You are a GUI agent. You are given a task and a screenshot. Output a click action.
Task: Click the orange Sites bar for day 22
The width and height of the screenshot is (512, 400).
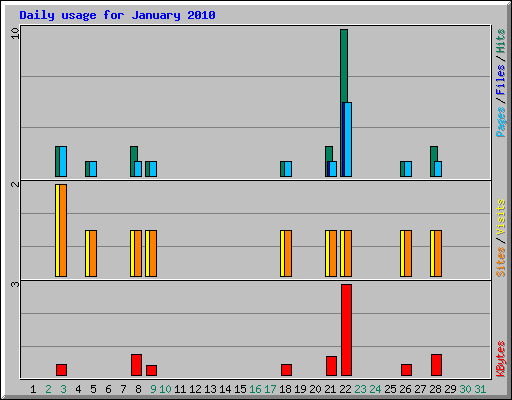(348, 253)
